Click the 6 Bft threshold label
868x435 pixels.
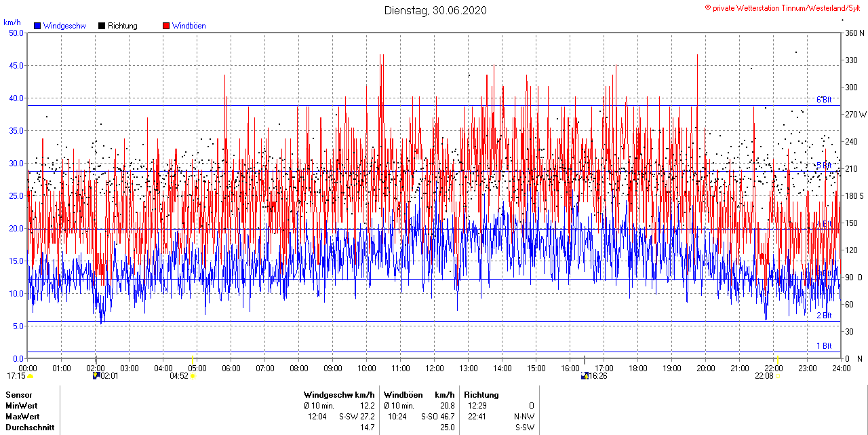pyautogui.click(x=824, y=100)
